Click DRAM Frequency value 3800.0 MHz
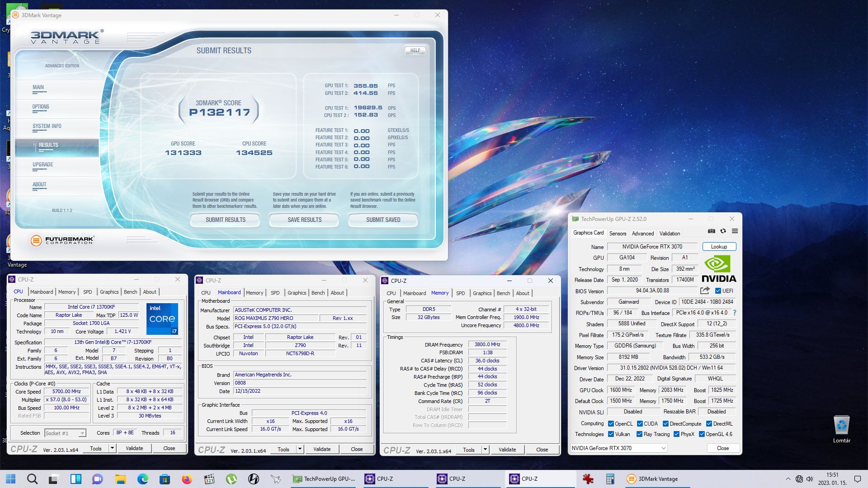 [487, 345]
